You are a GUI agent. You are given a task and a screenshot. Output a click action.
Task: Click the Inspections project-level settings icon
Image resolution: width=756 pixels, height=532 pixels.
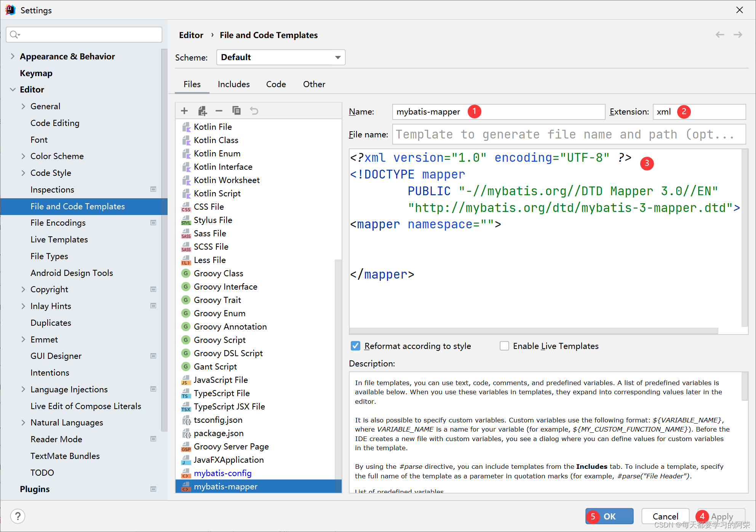153,189
